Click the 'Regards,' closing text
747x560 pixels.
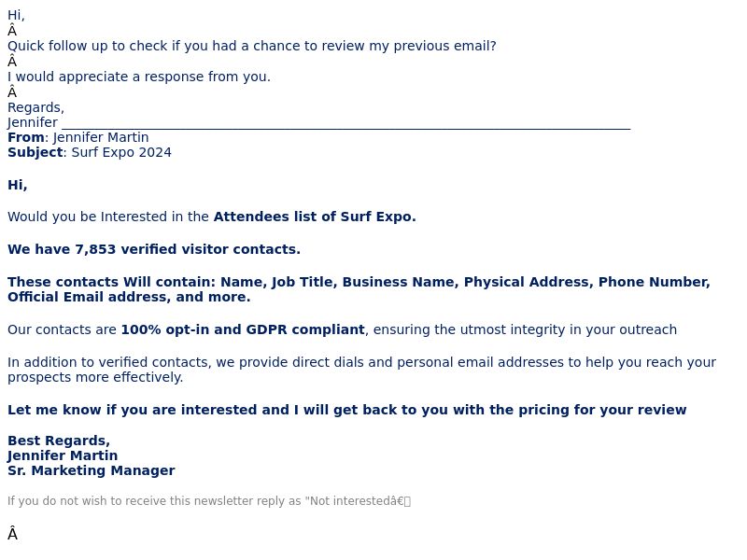click(x=35, y=107)
